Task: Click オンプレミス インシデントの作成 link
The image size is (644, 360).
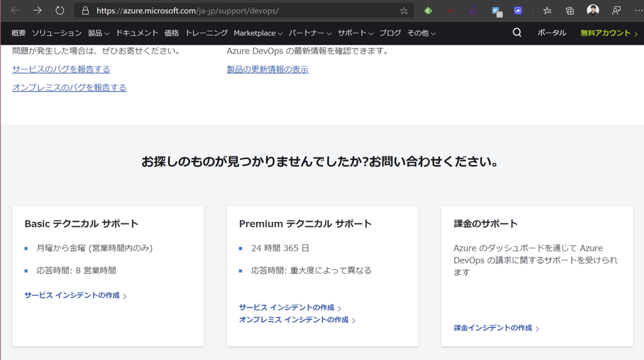Action: [297, 320]
